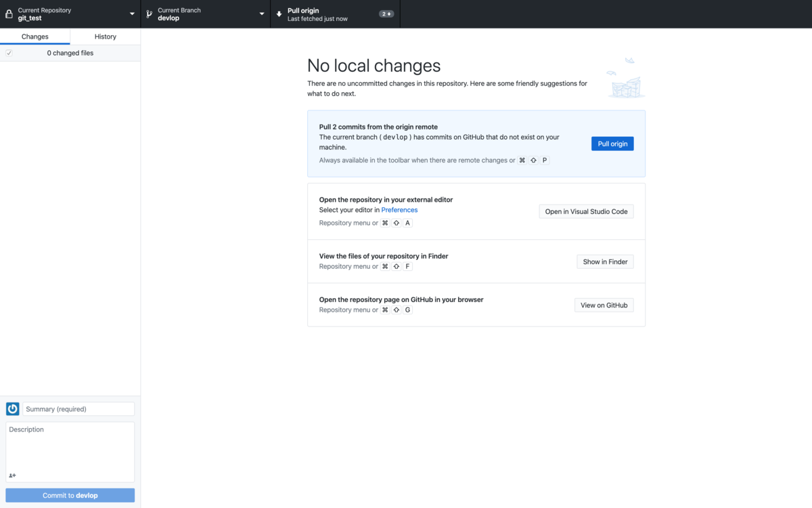Click the branch icon beside Current Branch

pyautogui.click(x=150, y=14)
